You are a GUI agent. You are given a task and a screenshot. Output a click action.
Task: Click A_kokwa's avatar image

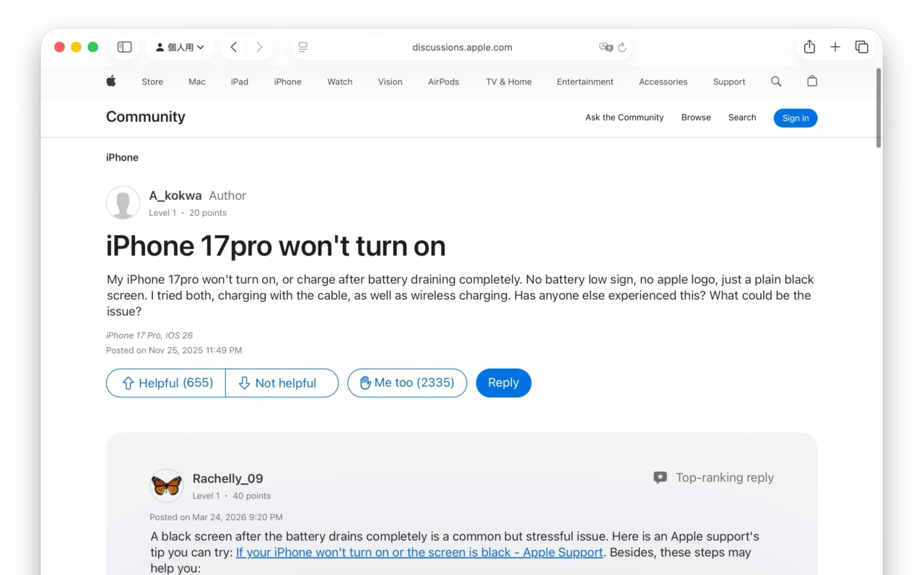tap(123, 203)
